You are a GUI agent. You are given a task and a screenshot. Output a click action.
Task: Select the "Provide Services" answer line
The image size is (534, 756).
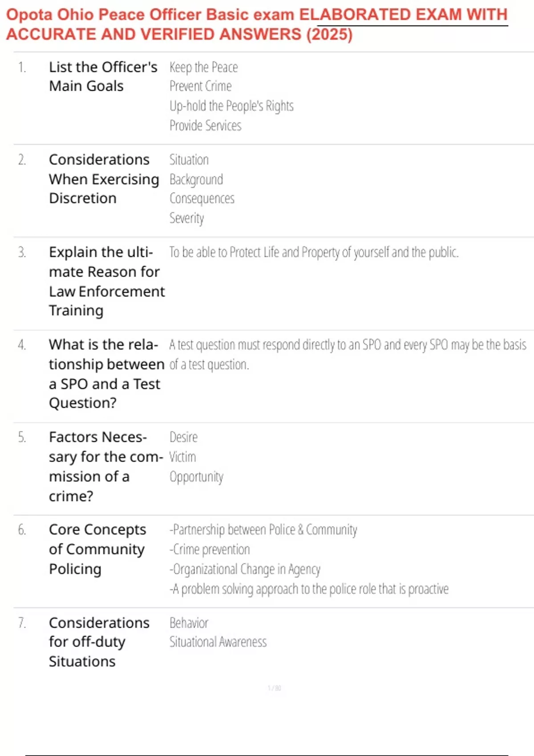coord(205,125)
